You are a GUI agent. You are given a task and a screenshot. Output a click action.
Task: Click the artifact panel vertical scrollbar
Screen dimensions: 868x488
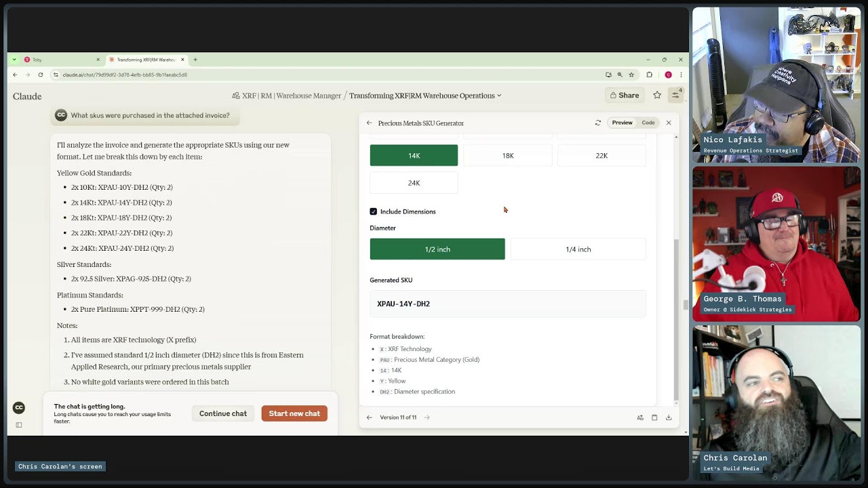[675, 319]
